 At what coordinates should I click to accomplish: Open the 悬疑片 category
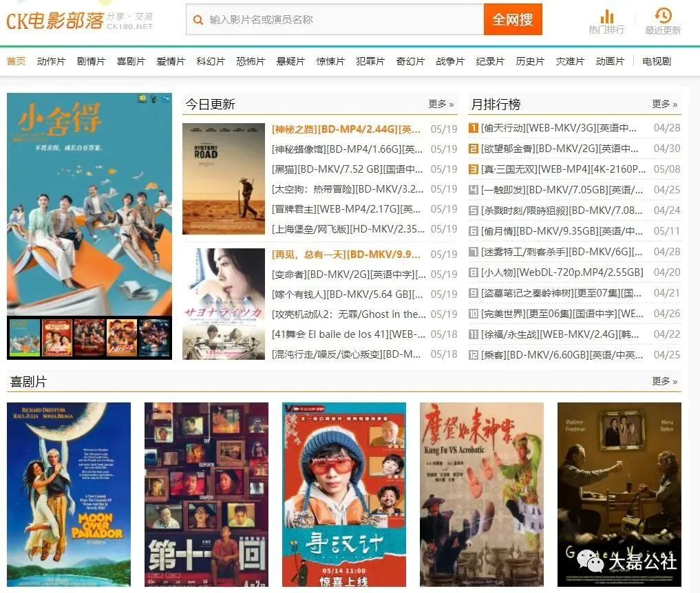pos(290,61)
